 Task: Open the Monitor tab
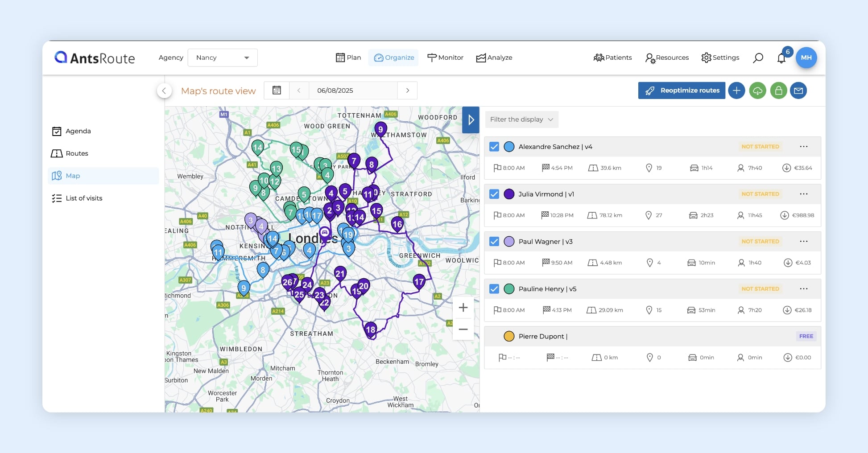(445, 58)
